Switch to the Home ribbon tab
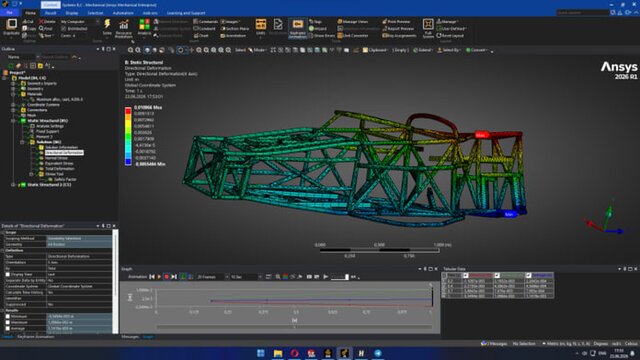The width and height of the screenshot is (640, 360). pos(30,13)
